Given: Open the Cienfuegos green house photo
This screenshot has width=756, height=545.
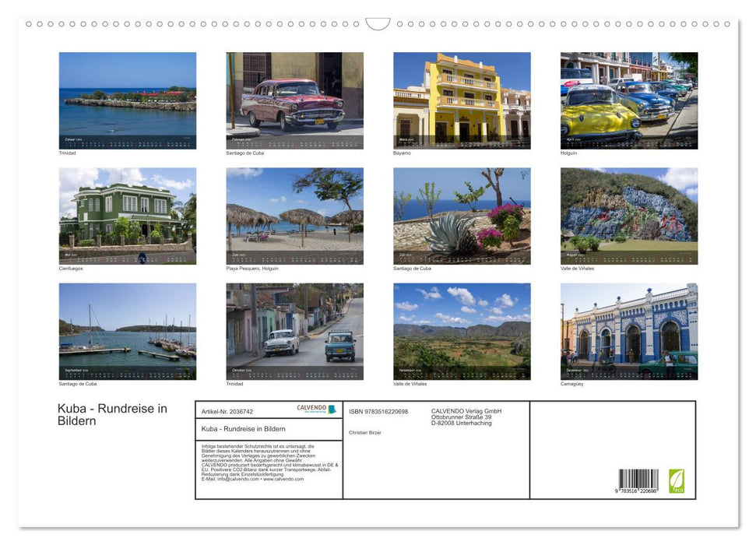Looking at the screenshot, I should (x=127, y=215).
